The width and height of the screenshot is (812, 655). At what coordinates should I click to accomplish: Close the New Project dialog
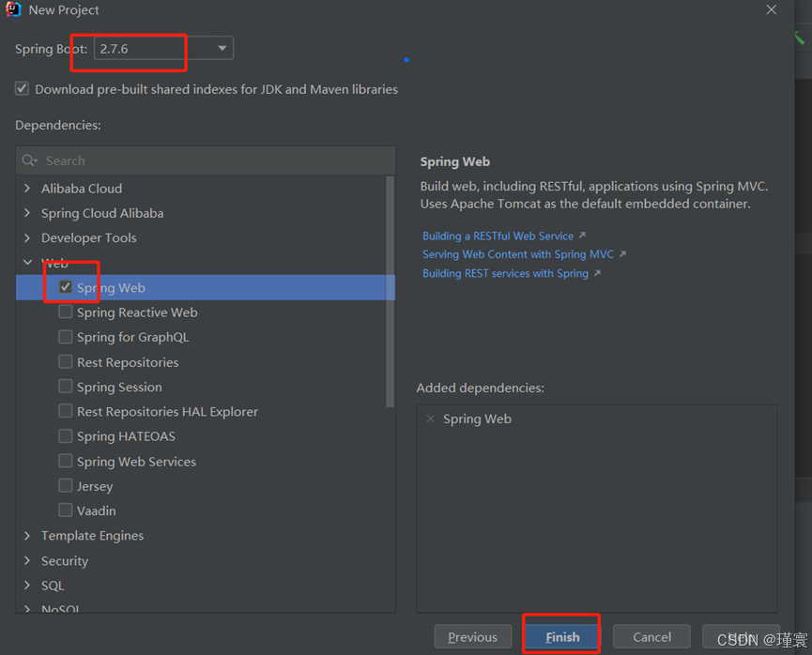click(771, 9)
